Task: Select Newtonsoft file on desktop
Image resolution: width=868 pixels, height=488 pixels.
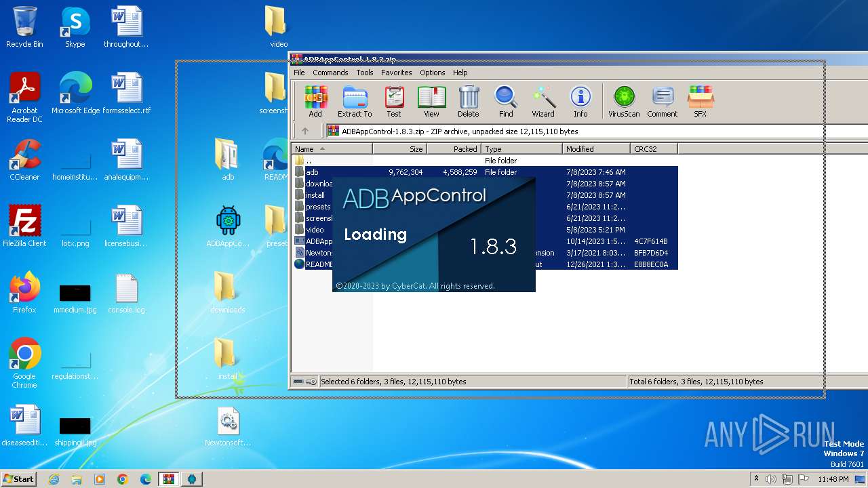Action: [228, 426]
